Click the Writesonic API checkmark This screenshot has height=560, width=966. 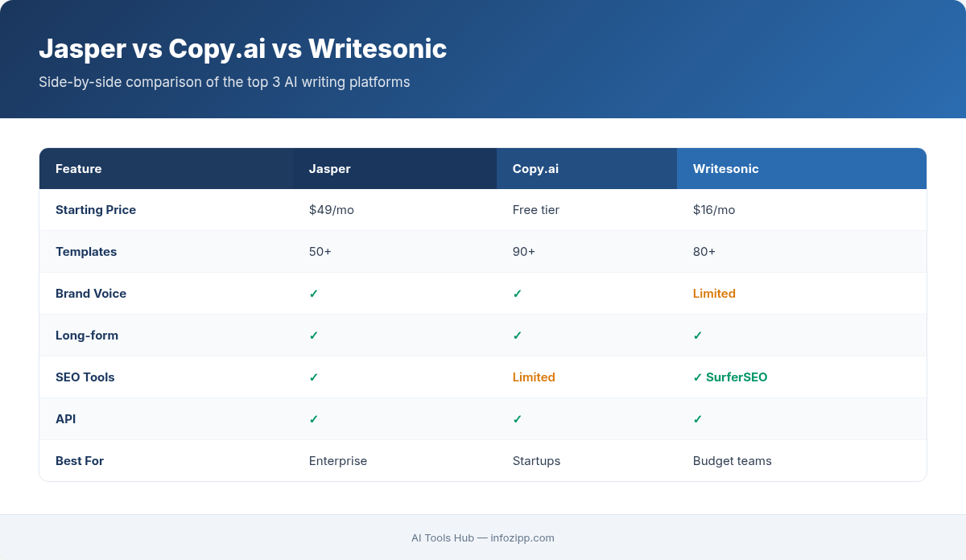(698, 419)
